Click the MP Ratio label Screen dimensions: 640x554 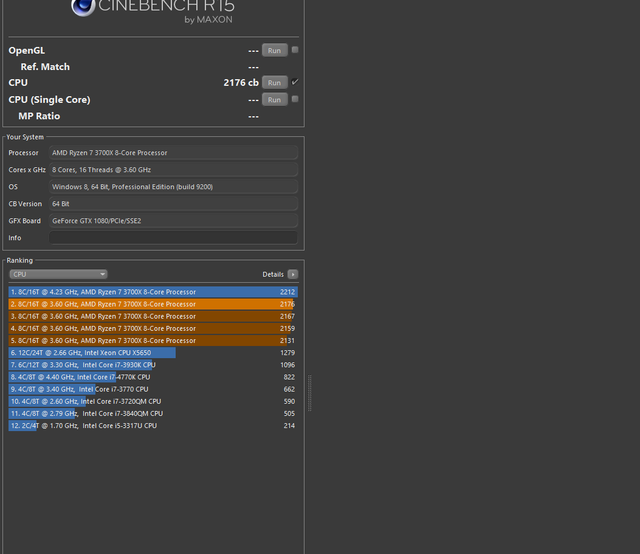39,116
